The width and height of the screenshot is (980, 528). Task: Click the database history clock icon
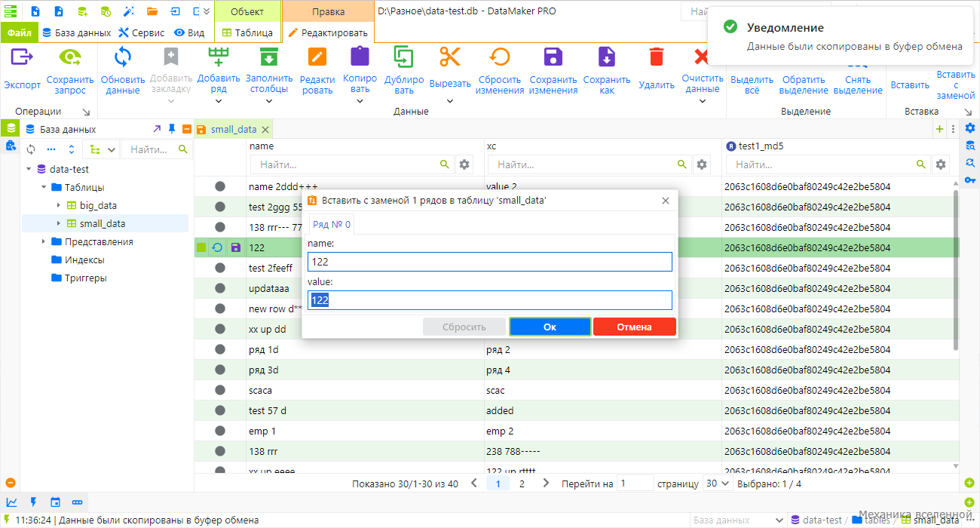pos(105,11)
